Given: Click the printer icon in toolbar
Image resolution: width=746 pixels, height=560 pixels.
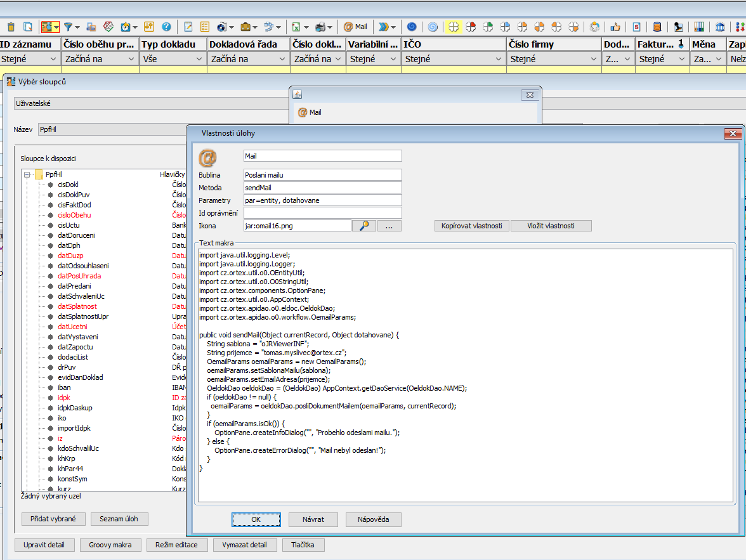Looking at the screenshot, I should [320, 27].
